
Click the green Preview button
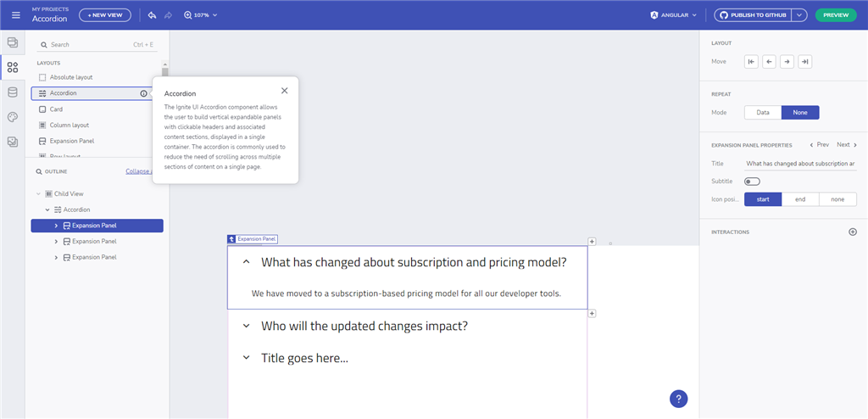coord(836,15)
